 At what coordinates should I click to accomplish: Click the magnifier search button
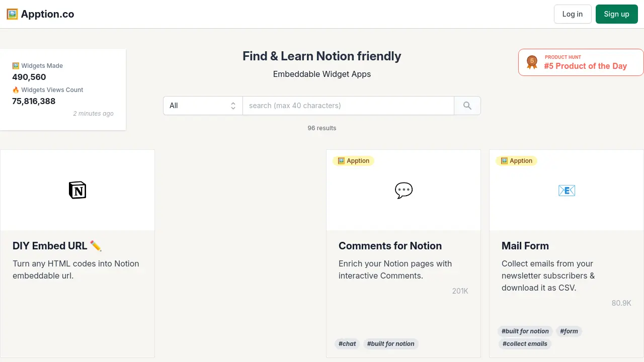[x=467, y=106]
